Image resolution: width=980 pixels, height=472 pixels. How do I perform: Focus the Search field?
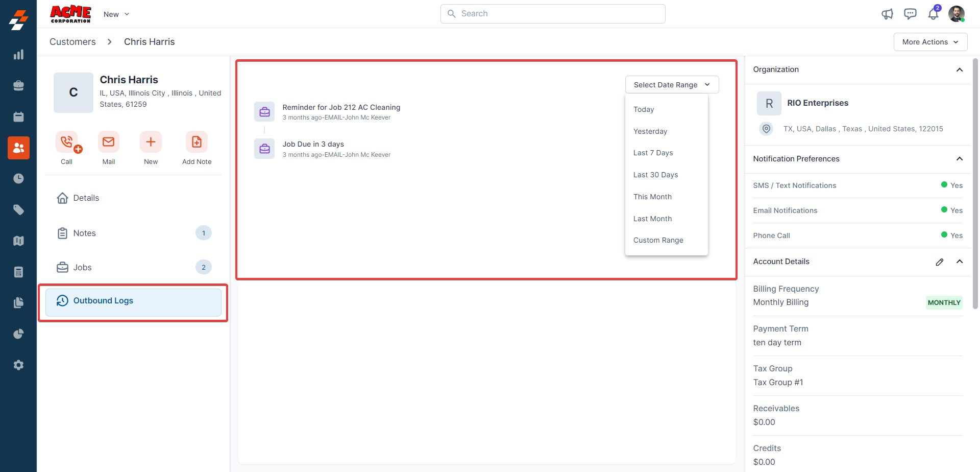coord(553,14)
